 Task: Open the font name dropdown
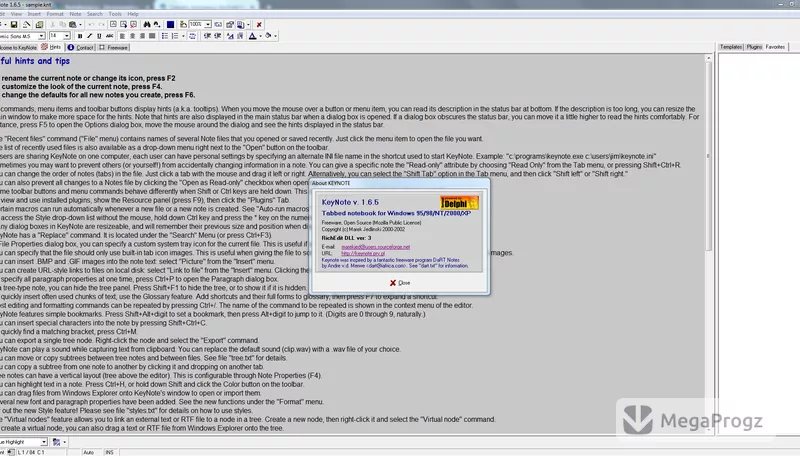(x=41, y=36)
